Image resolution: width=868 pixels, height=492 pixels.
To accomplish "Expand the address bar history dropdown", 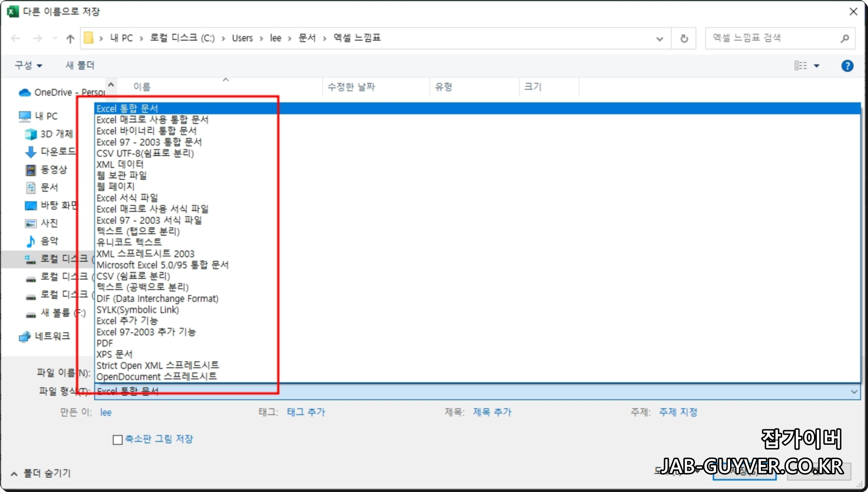I will coord(660,39).
